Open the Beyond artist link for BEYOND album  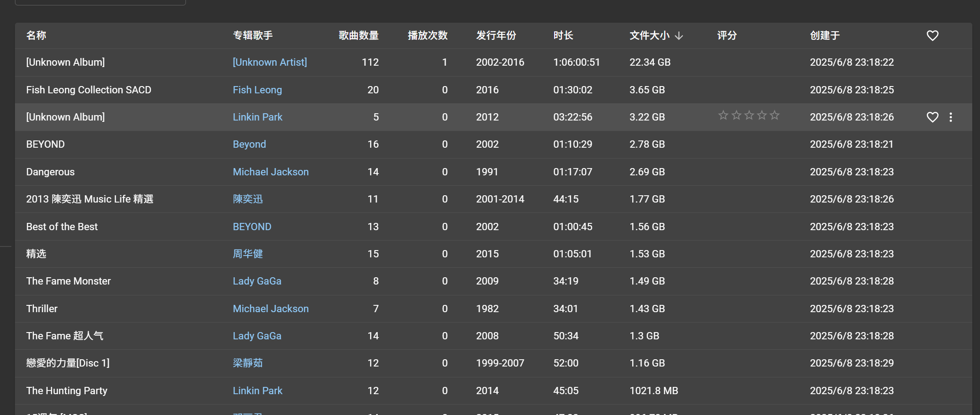249,144
